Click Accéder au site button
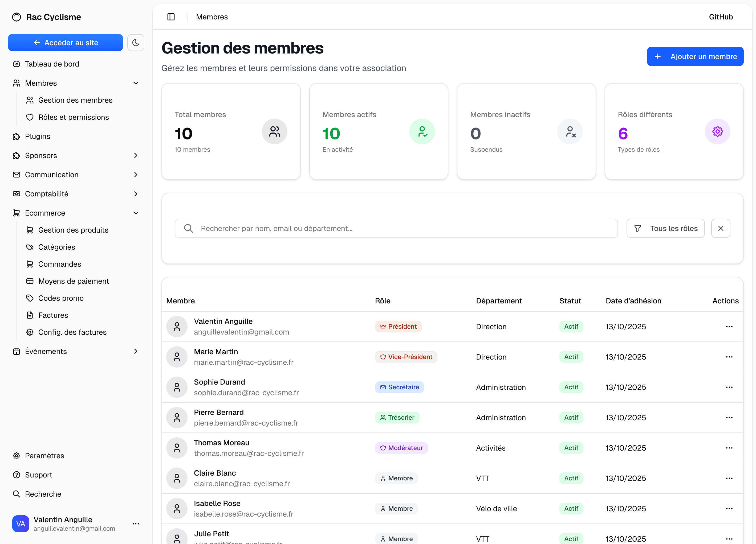Image resolution: width=756 pixels, height=544 pixels. (65, 43)
